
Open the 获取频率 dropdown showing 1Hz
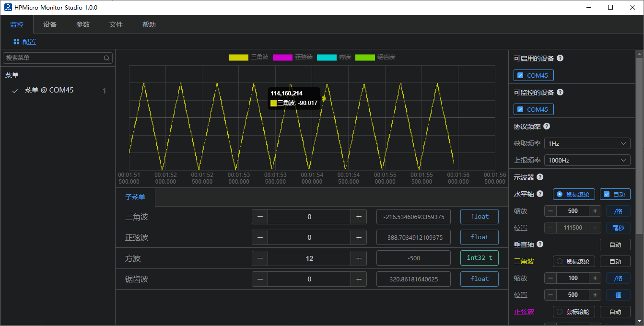(x=587, y=143)
